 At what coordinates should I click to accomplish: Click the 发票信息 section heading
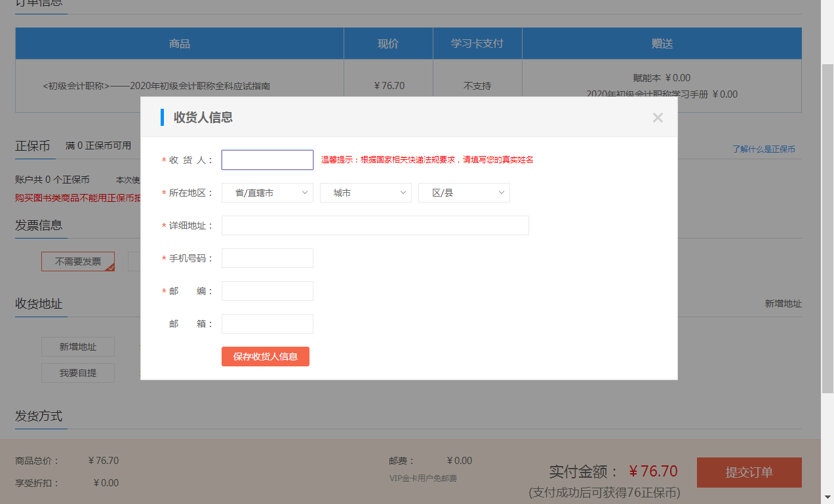coord(40,225)
